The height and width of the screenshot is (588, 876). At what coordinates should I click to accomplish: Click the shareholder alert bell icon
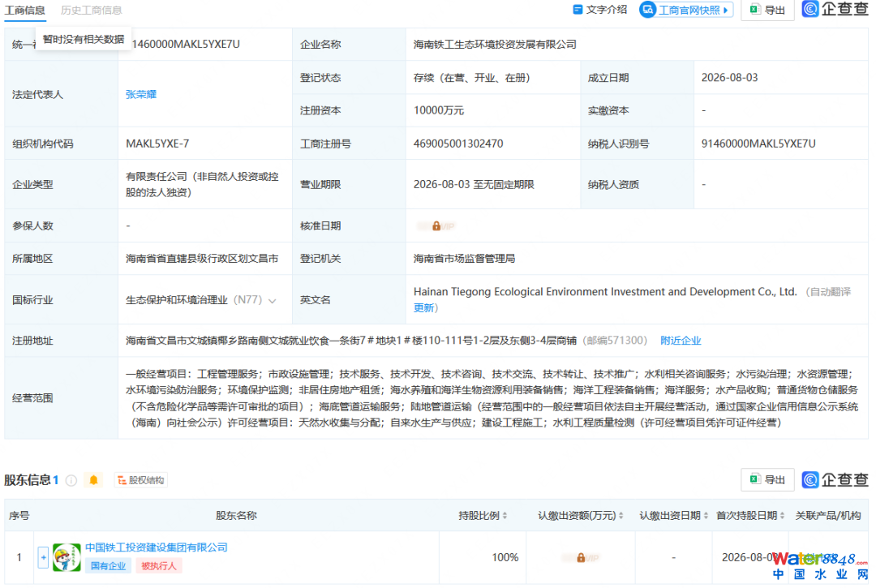point(93,480)
